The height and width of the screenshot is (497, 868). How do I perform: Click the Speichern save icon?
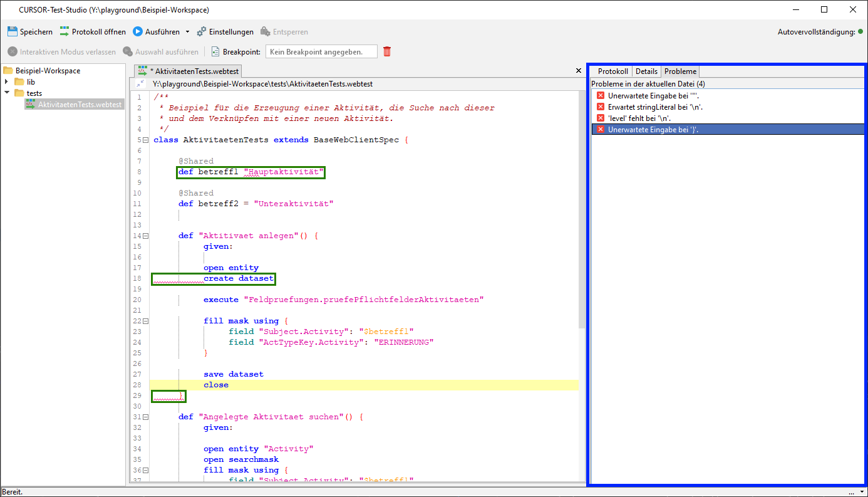[x=13, y=32]
